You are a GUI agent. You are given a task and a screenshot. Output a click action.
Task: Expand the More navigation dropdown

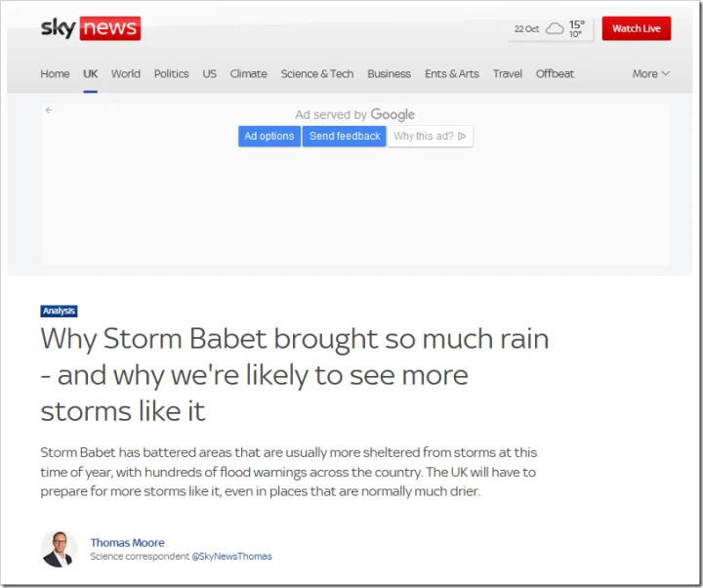[651, 73]
